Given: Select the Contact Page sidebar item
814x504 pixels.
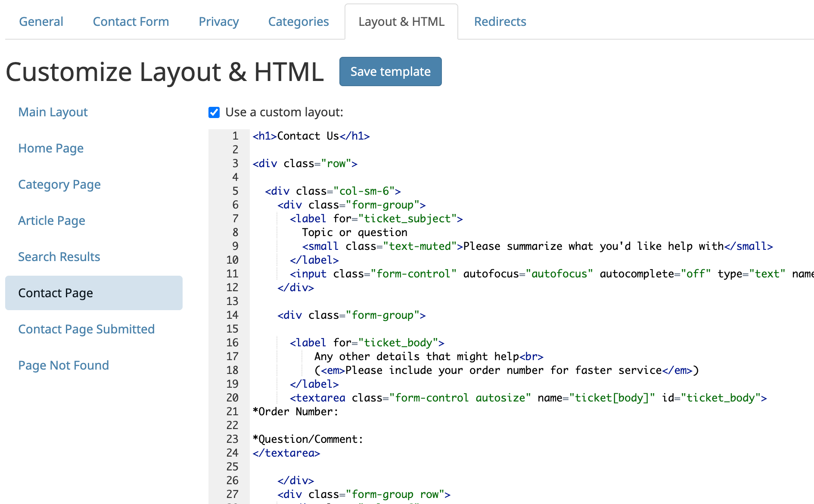Looking at the screenshot, I should point(94,293).
